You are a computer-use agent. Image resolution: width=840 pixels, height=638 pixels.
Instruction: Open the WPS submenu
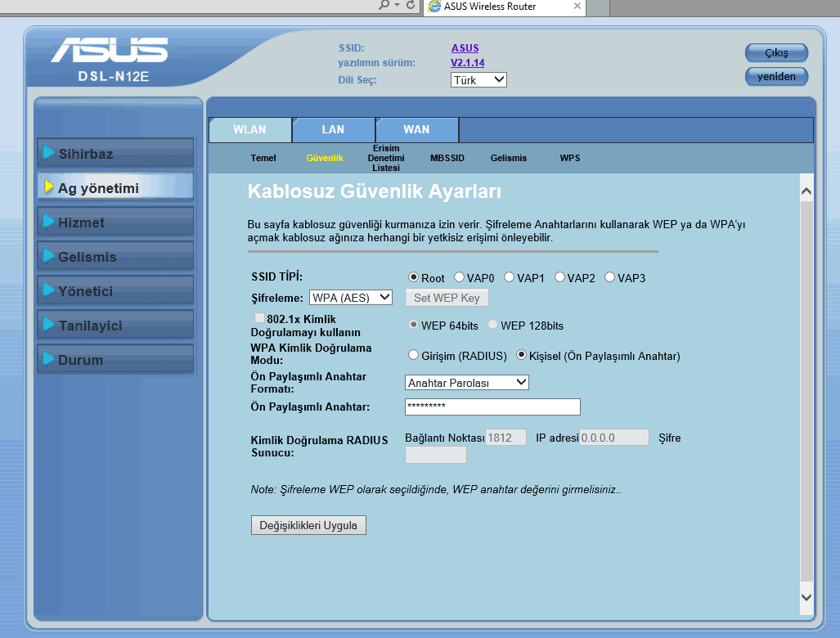coord(570,158)
